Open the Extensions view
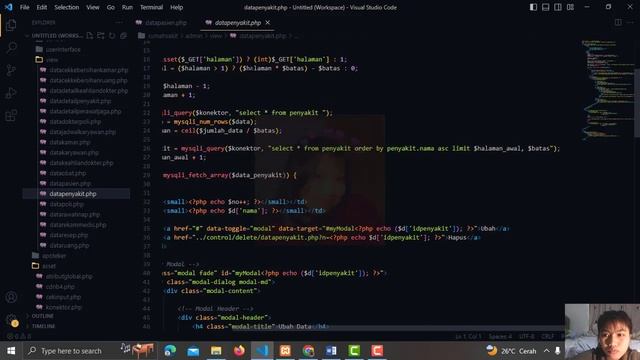Screen dimensions: 640x360 coord(11,115)
